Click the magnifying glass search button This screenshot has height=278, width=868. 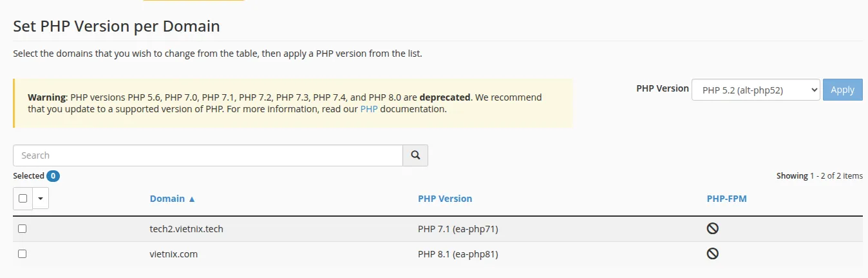(x=415, y=155)
